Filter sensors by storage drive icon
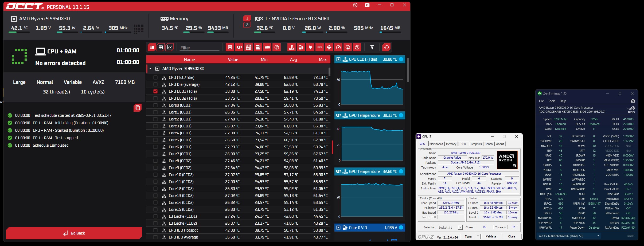Viewport: 644px width, 246px height. (x=258, y=47)
